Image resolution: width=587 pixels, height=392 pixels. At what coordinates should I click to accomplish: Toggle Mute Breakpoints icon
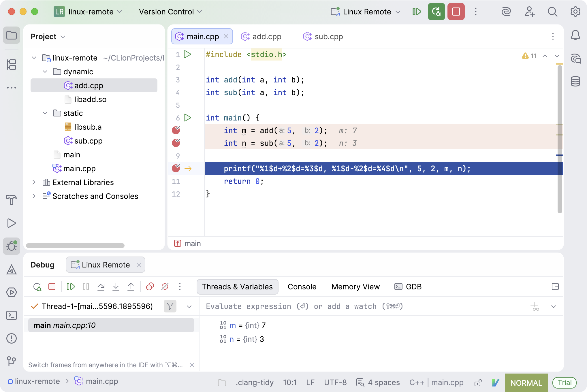click(x=165, y=287)
